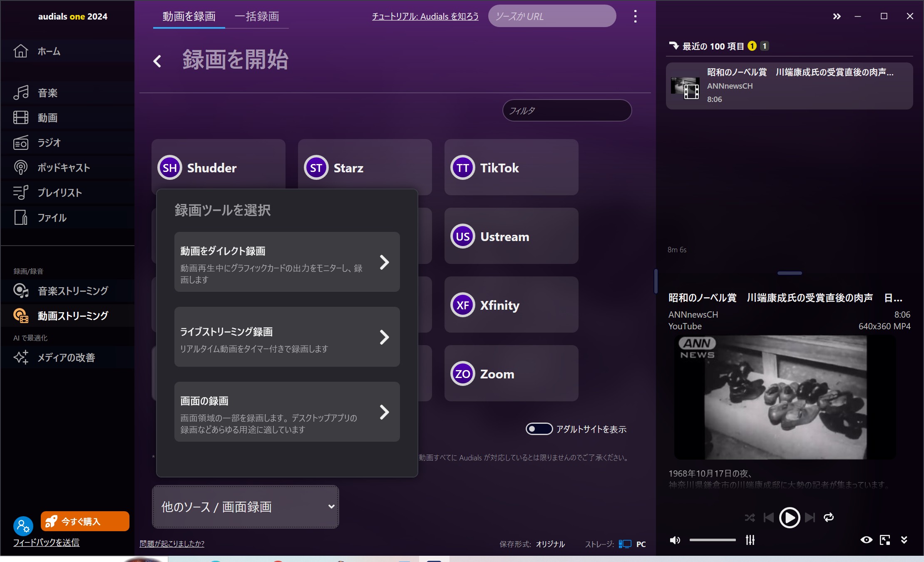Click the panel divider handle above player
The image size is (924, 562).
pos(790,273)
